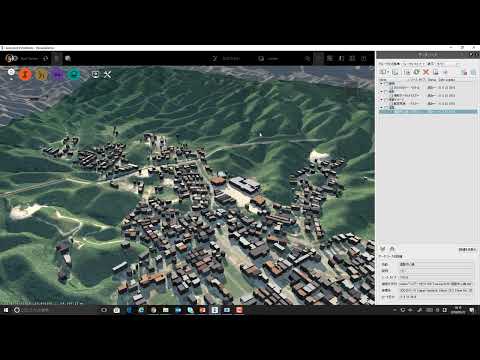This screenshot has width=480, height=360.
Task: Collapse the second group in data sources tree
Action: pyautogui.click(x=381, y=91)
